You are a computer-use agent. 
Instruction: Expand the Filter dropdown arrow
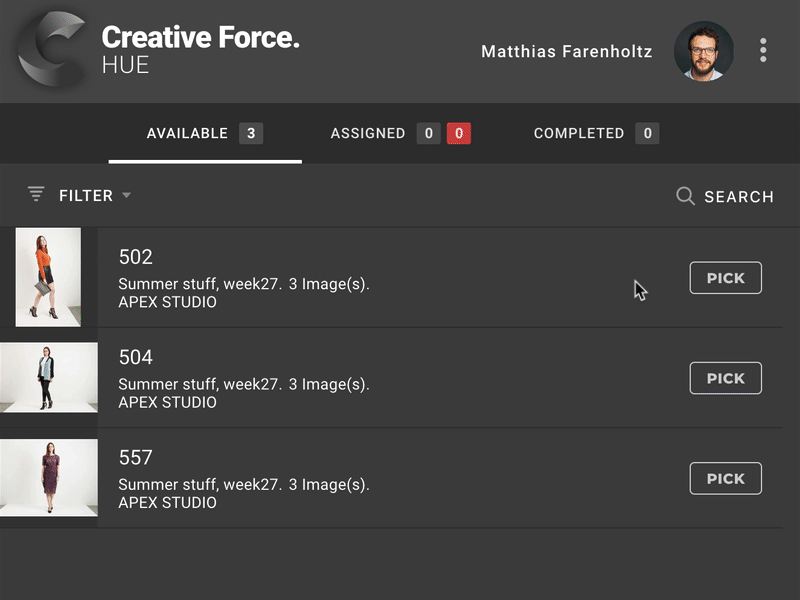click(126, 196)
